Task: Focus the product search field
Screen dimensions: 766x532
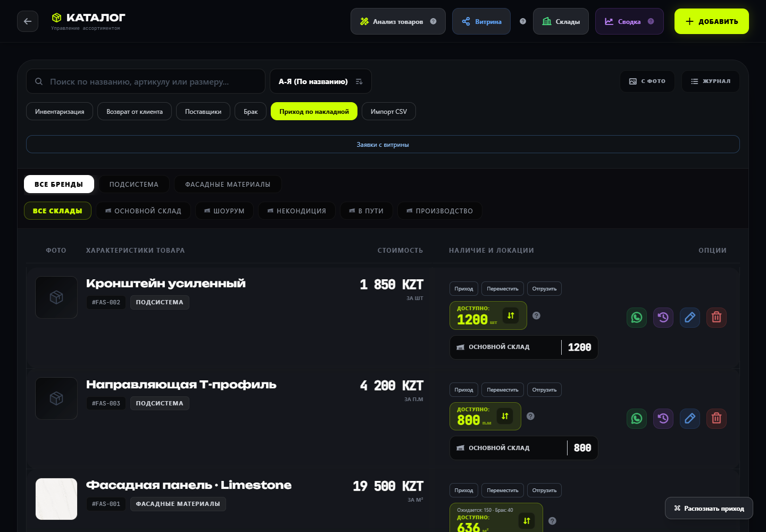Action: [146, 81]
